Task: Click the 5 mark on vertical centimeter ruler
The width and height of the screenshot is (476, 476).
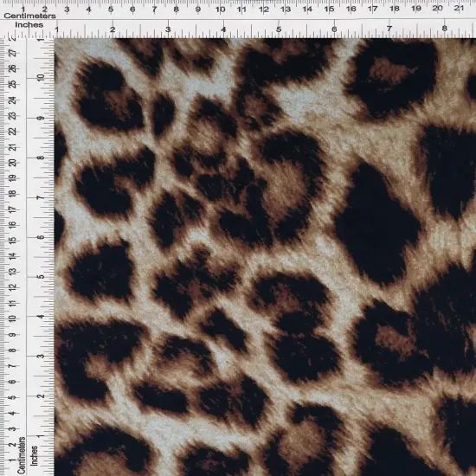Action: (12, 397)
